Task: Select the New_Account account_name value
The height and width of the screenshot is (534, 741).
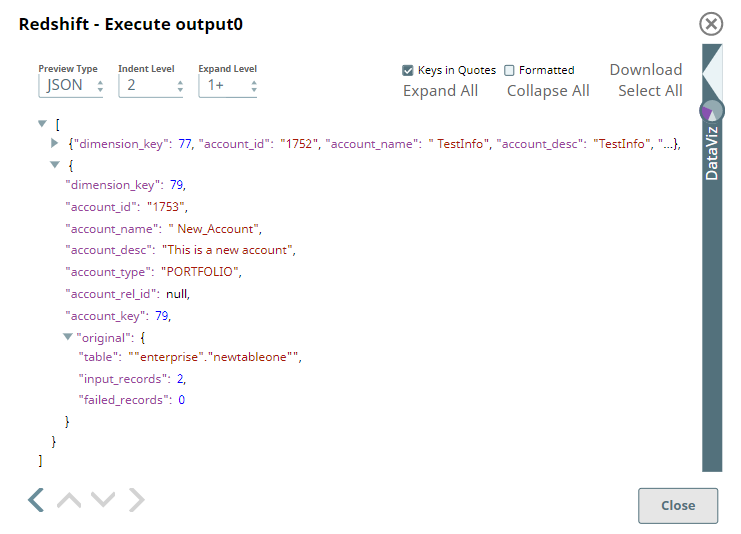Action: tap(215, 229)
